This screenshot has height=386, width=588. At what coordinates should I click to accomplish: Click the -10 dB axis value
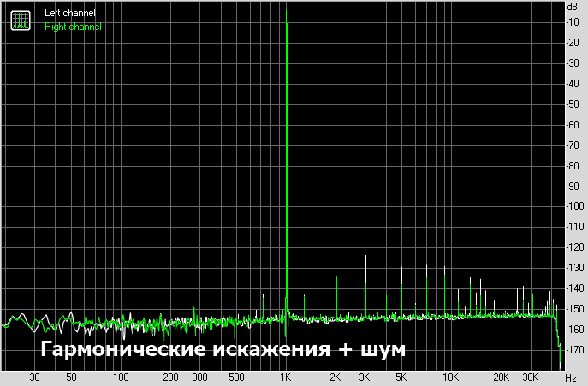[x=573, y=22]
